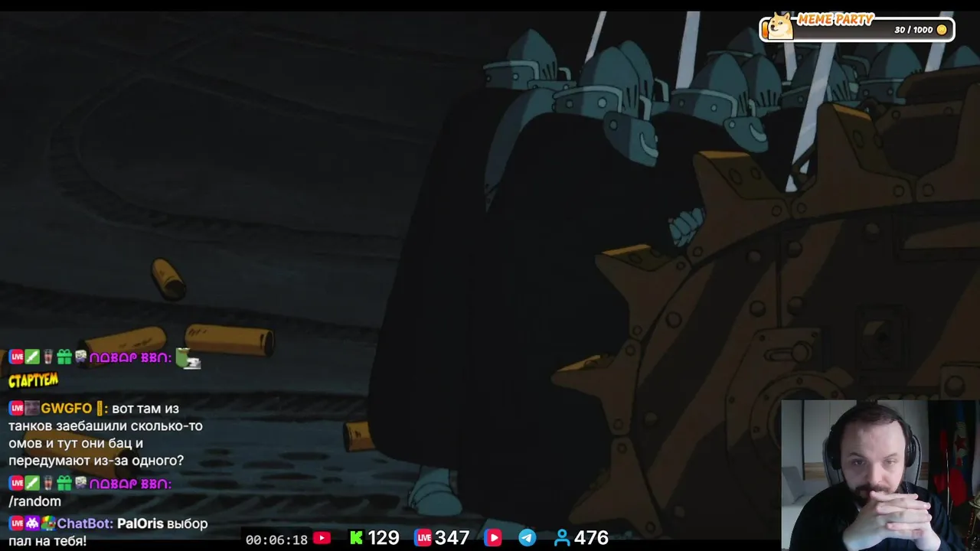Click the yellow badge after GWGFO's name

click(100, 408)
